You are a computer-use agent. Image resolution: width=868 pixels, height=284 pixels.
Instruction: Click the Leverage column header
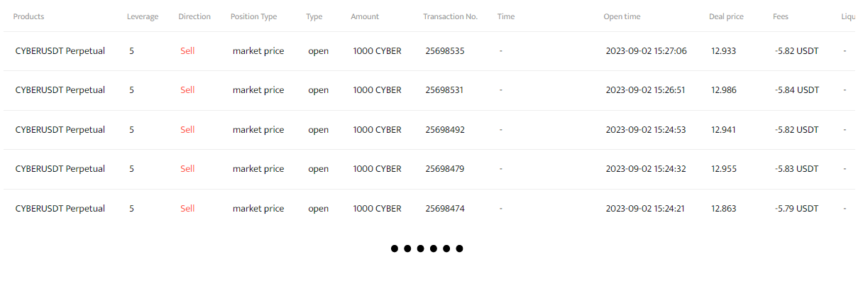click(143, 16)
